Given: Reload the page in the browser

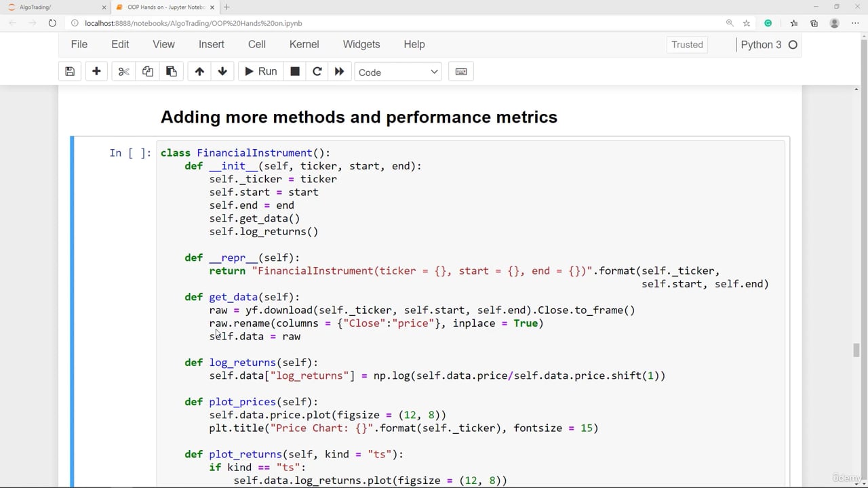Looking at the screenshot, I should point(52,23).
